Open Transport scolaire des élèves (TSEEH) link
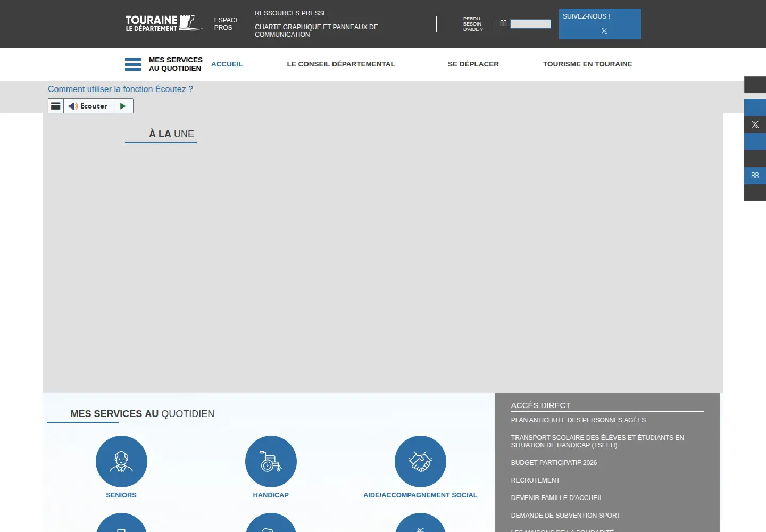 pos(597,442)
